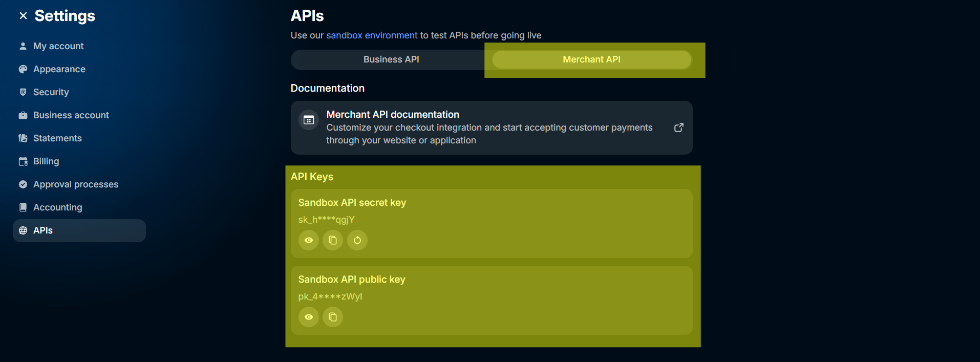The width and height of the screenshot is (980, 362).
Task: Navigate to Security settings
Action: point(51,92)
